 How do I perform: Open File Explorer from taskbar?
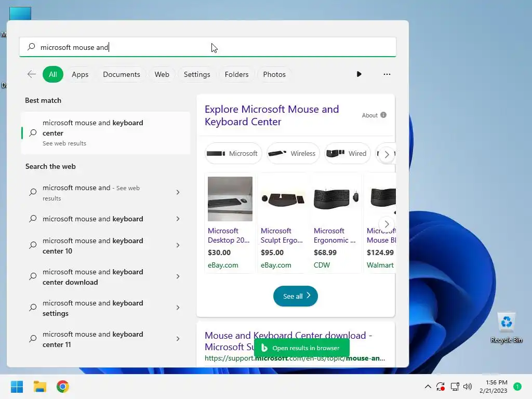(x=39, y=387)
